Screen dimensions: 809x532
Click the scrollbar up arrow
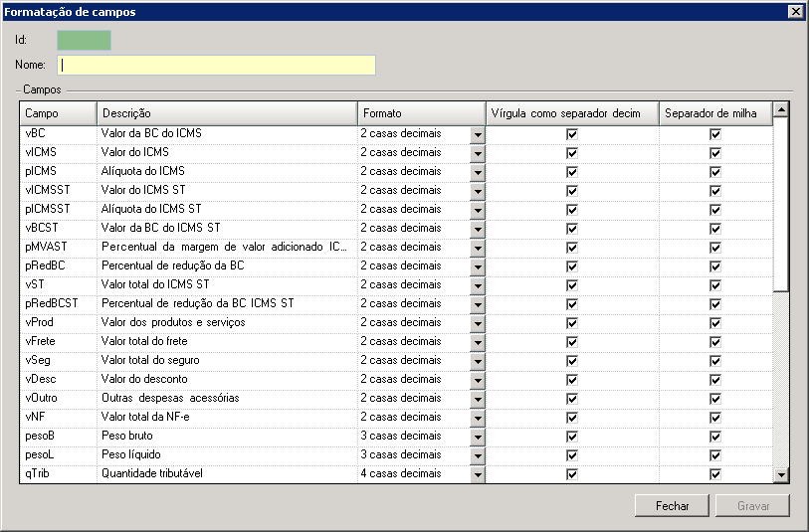click(x=780, y=109)
